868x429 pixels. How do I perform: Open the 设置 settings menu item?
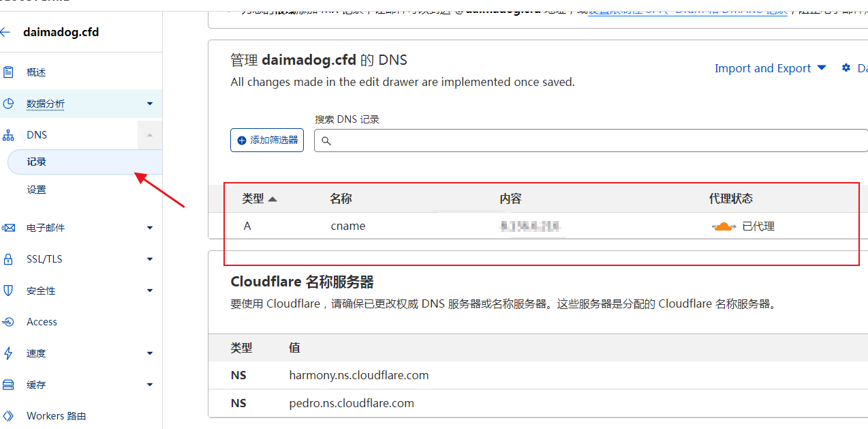pyautogui.click(x=37, y=190)
